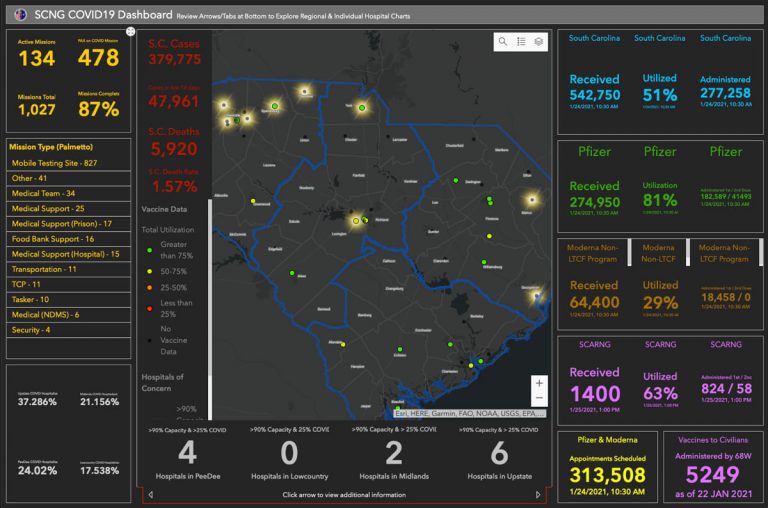Image resolution: width=768 pixels, height=508 pixels.
Task: Select Medical Support (Prison) - 17 row
Action: point(69,224)
